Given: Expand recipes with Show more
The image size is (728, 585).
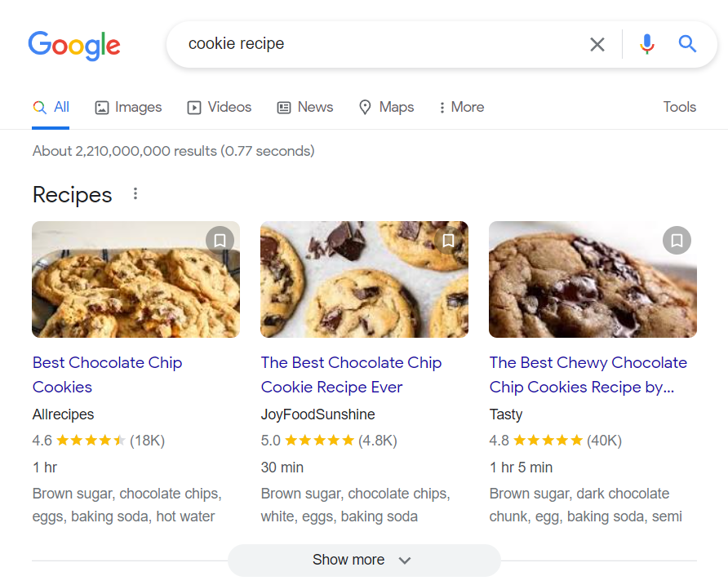Looking at the screenshot, I should point(363,560).
